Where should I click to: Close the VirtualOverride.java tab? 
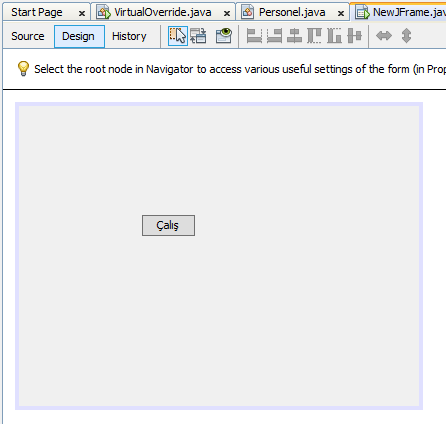click(227, 14)
